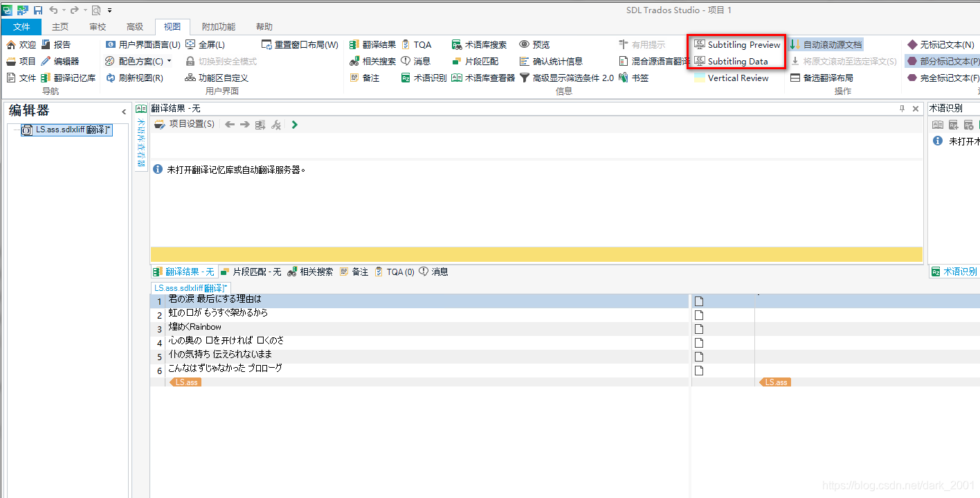Select 完全标记文本 tag display mode

(x=943, y=78)
